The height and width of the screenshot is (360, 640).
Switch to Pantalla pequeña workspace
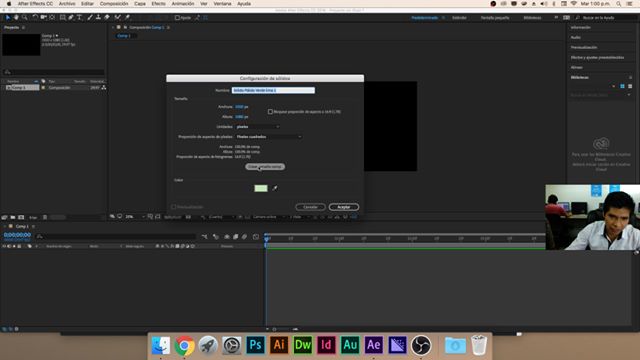pyautogui.click(x=495, y=18)
